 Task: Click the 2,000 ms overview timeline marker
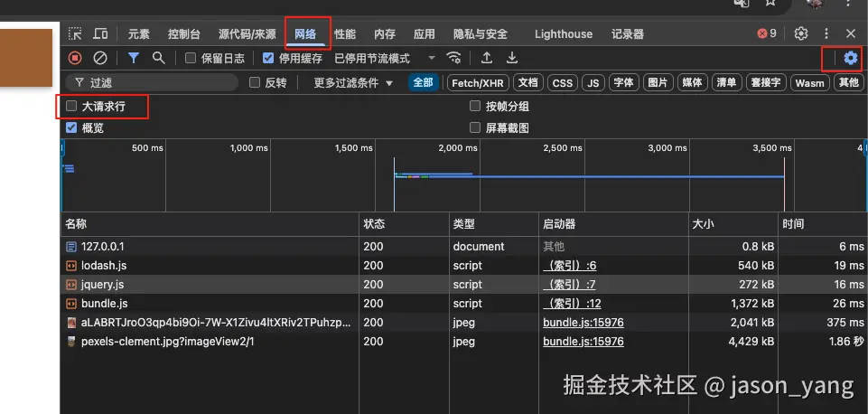458,148
